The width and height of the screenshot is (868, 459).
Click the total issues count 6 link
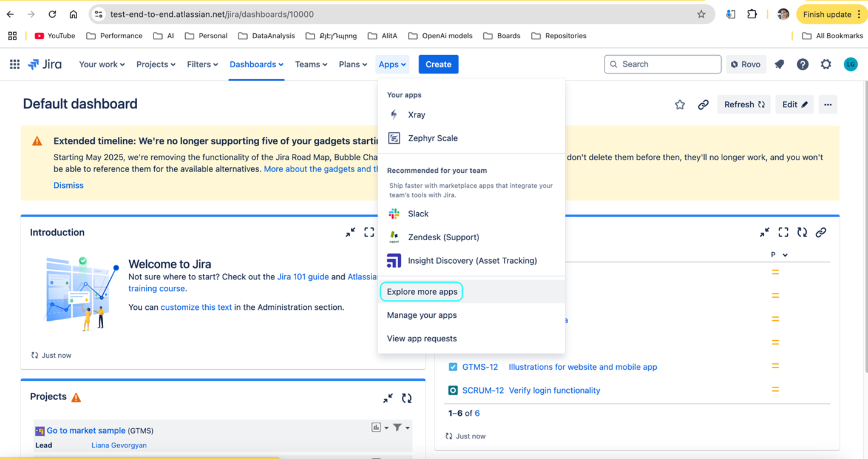click(477, 414)
